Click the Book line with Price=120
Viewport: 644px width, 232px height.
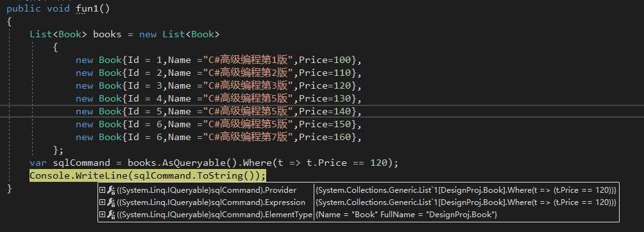[x=219, y=85]
